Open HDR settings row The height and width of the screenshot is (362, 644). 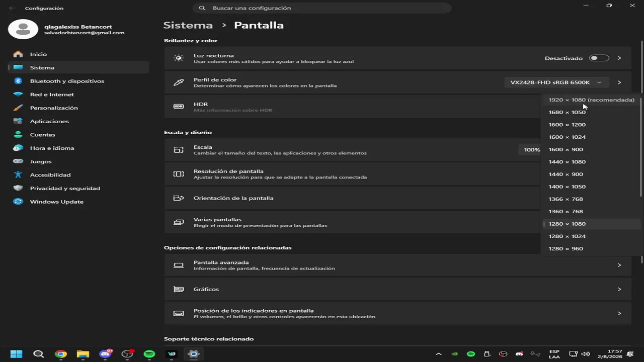tap(352, 107)
